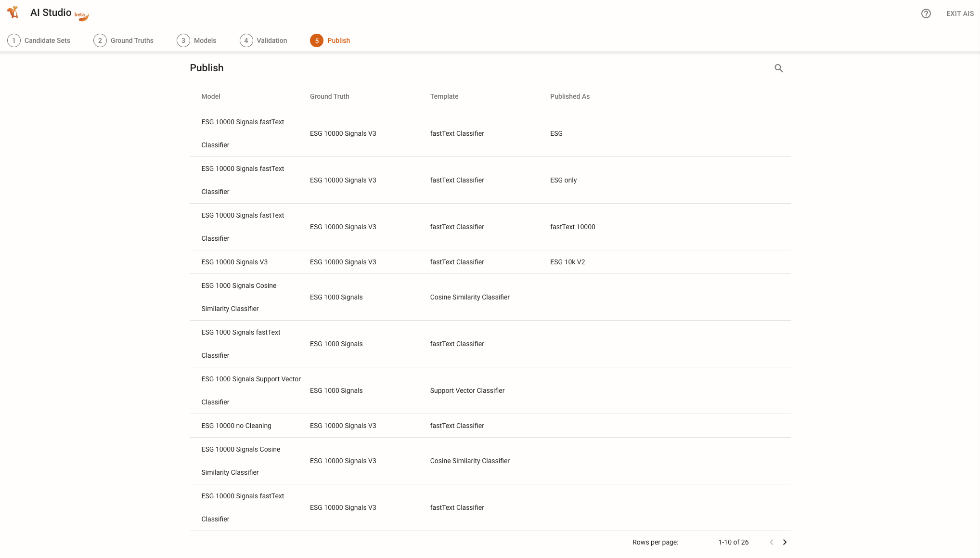This screenshot has width=980, height=558.
Task: Open Rows per page dropdown
Action: click(693, 542)
